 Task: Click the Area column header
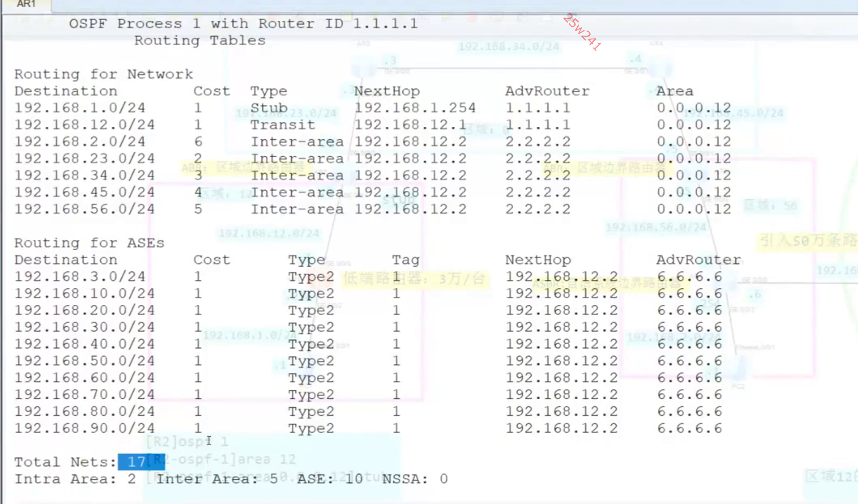pyautogui.click(x=674, y=91)
